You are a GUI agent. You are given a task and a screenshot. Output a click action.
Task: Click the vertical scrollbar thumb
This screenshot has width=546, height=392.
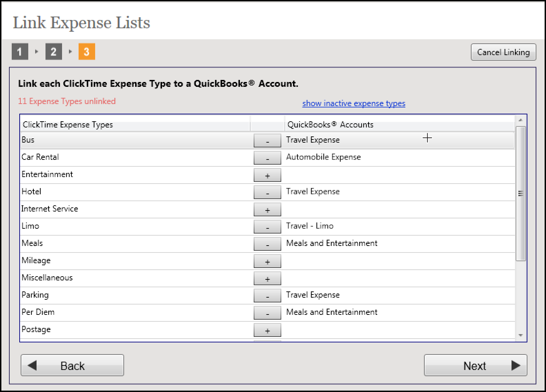pyautogui.click(x=520, y=194)
